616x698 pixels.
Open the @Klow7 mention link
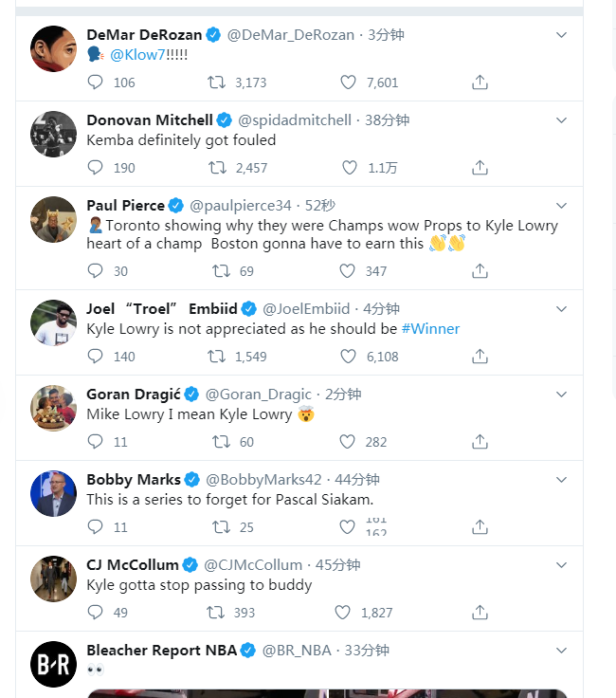137,55
